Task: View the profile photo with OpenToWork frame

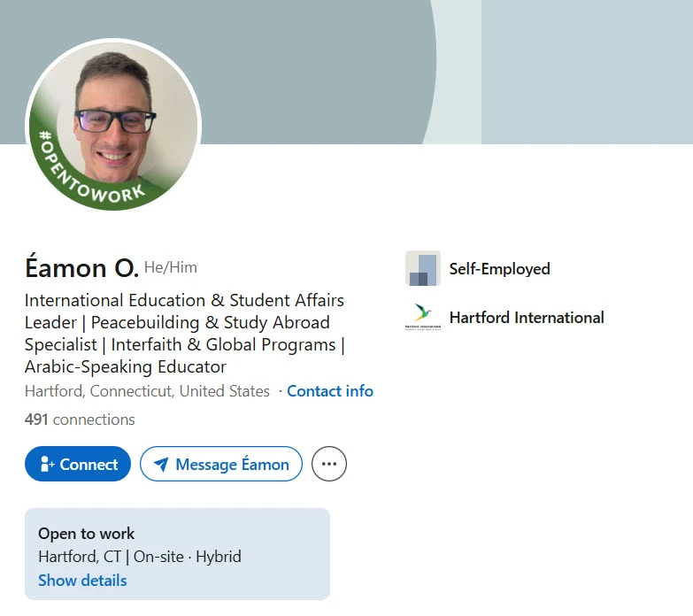Action: (113, 125)
